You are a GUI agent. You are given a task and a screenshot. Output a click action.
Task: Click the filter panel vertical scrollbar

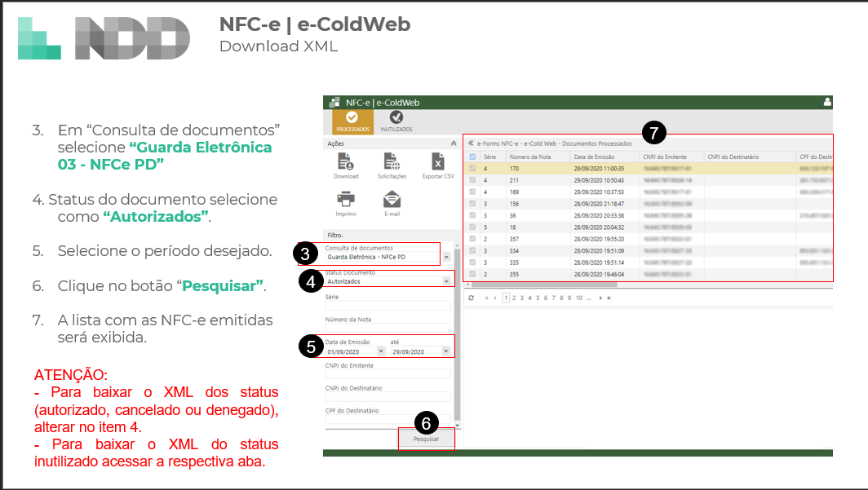(x=457, y=334)
